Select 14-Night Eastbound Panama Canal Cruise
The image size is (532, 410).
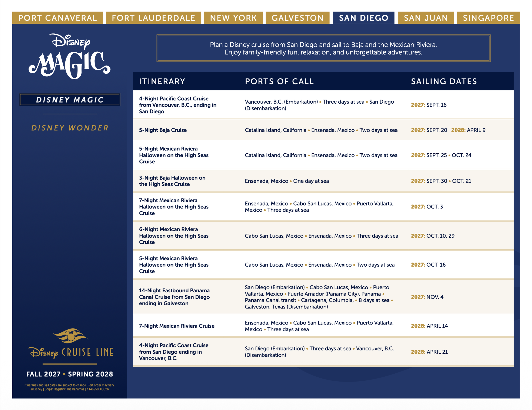[x=174, y=297]
